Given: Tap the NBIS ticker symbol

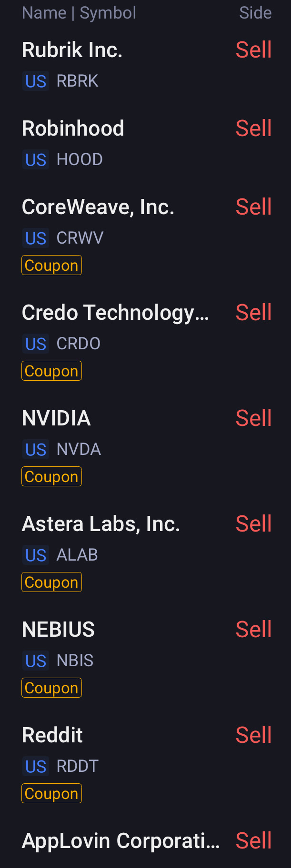Looking at the screenshot, I should 75,661.
